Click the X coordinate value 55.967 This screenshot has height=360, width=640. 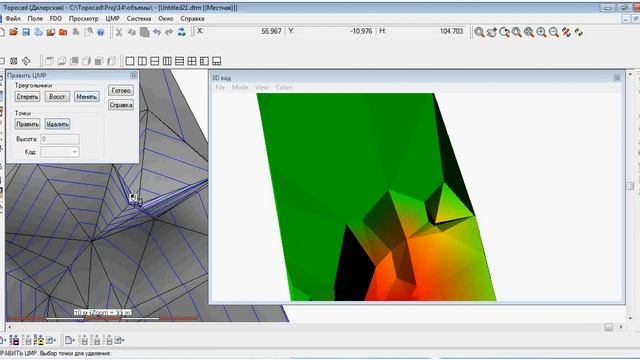coord(271,31)
